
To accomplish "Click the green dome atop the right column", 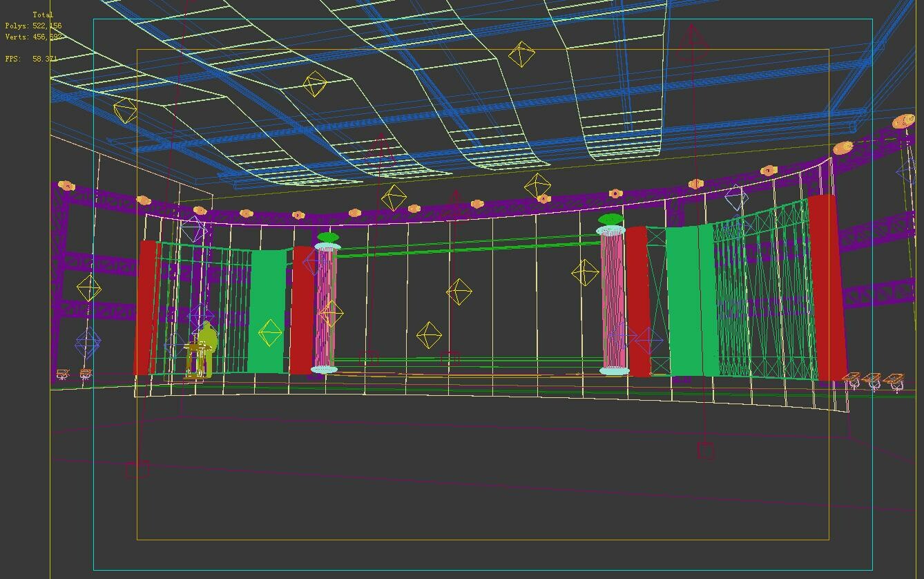I will click(x=610, y=218).
